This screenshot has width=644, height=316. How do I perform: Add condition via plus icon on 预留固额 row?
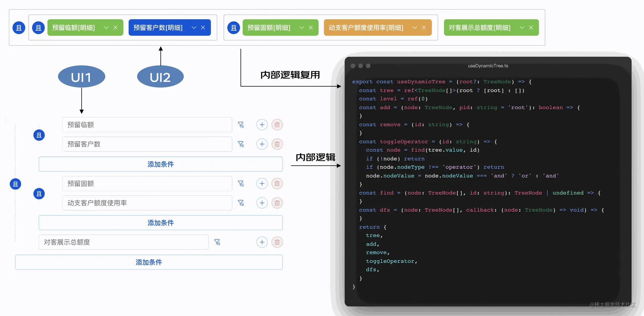point(262,184)
